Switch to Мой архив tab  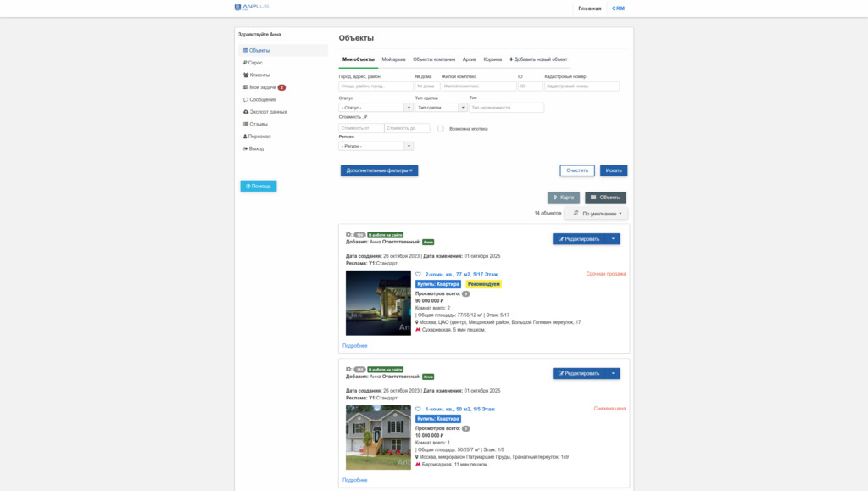tap(393, 59)
